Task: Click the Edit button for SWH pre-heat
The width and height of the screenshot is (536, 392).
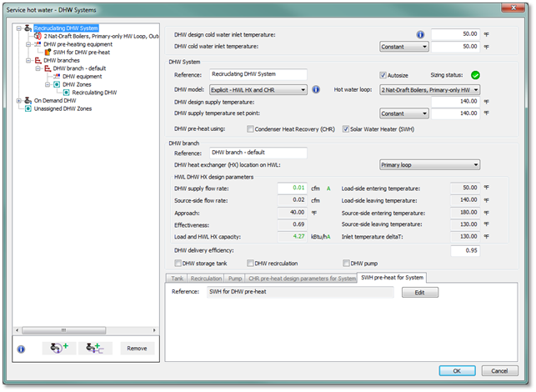Action: (x=419, y=293)
